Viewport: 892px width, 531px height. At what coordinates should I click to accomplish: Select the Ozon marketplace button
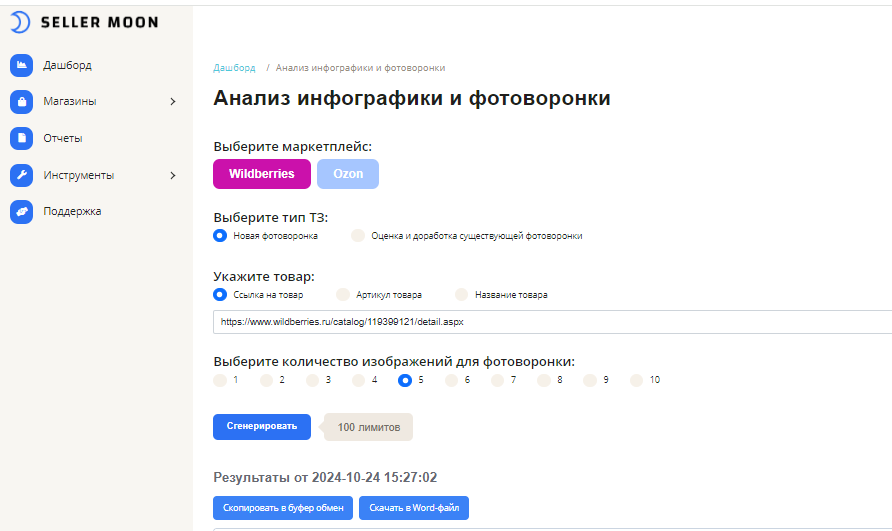click(x=348, y=174)
